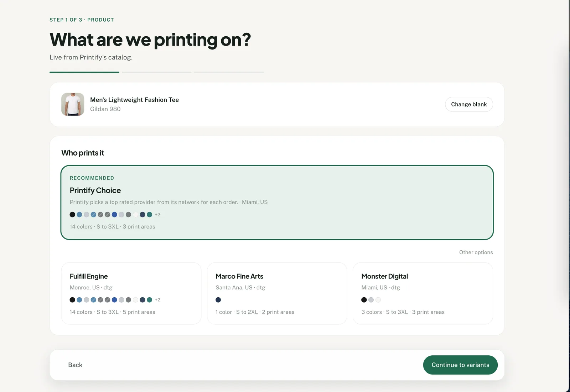Pick black swatch in Printify Choice card

tap(72, 215)
